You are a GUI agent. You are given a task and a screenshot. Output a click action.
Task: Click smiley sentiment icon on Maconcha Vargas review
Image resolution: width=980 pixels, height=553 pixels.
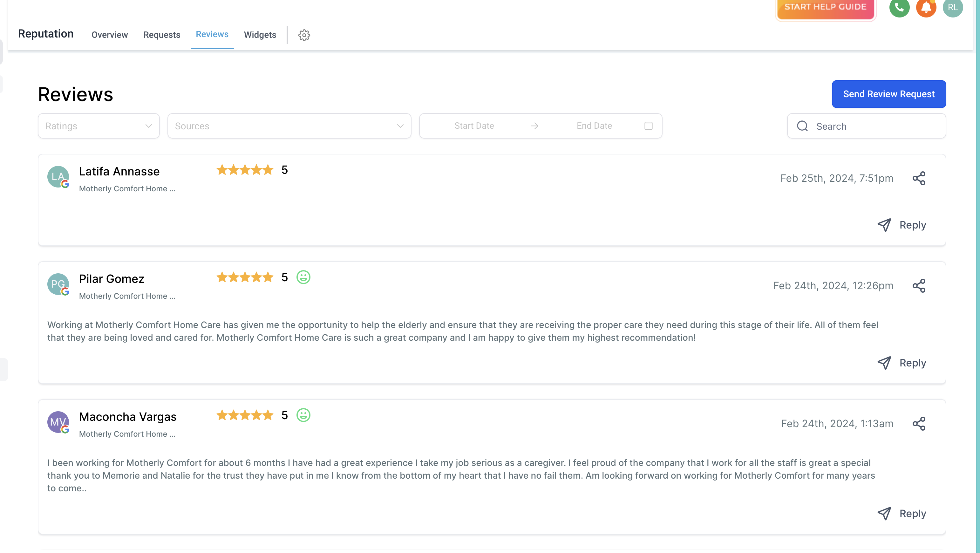[303, 415]
